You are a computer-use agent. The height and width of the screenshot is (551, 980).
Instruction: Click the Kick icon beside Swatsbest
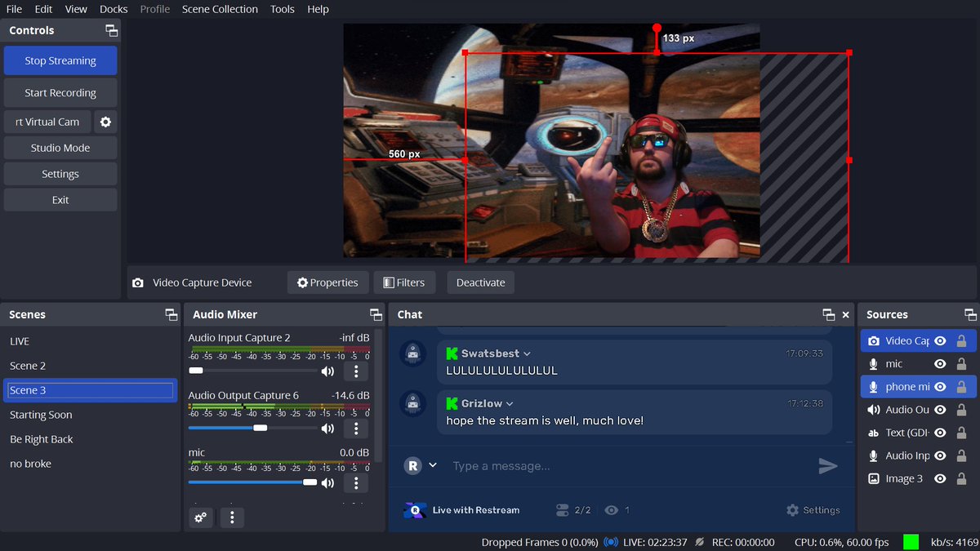(452, 353)
